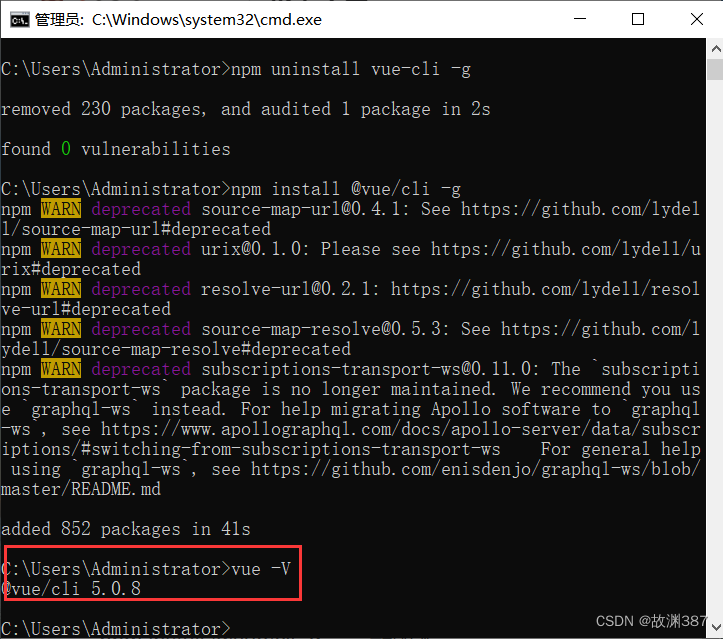723x639 pixels.
Task: Minimize the cmd.exe window
Action: [580, 19]
